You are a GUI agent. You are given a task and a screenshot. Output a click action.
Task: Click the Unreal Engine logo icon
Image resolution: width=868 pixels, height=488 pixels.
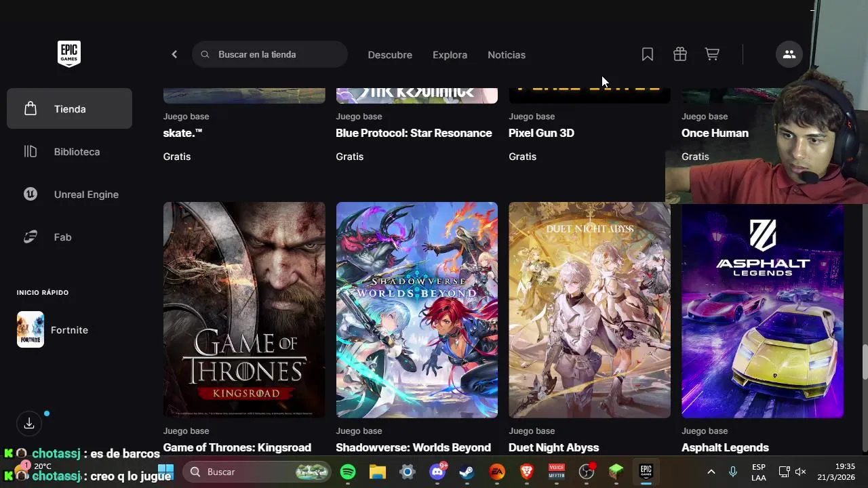(x=31, y=195)
